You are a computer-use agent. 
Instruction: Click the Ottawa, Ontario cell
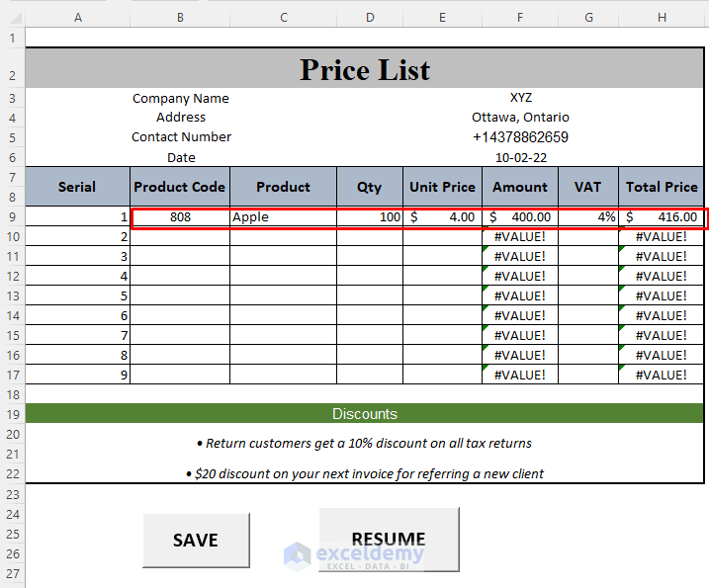click(520, 118)
